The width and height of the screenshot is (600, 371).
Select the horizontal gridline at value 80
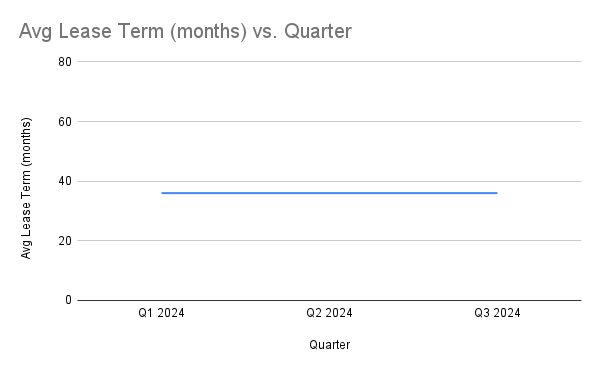(329, 61)
